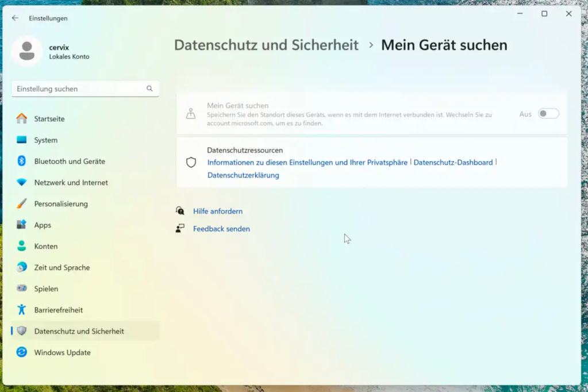
Task: Select Konten in the sidebar
Action: coord(45,246)
